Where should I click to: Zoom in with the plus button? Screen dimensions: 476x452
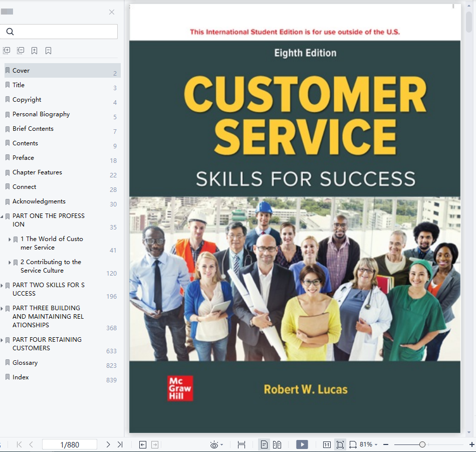pos(472,444)
